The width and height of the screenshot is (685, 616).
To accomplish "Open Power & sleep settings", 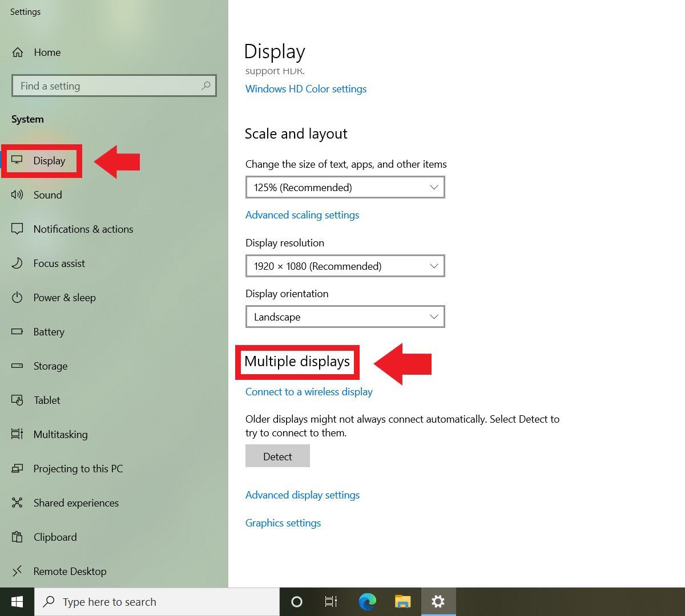I will tap(65, 297).
